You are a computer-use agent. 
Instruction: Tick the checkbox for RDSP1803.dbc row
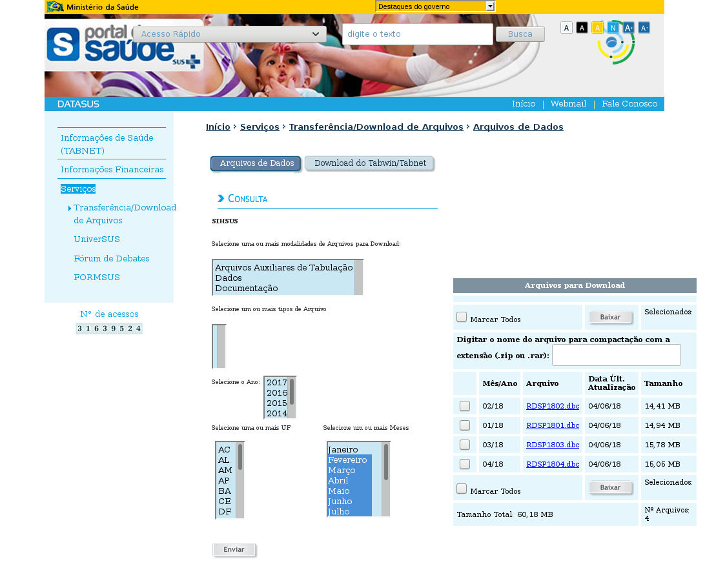(x=465, y=445)
